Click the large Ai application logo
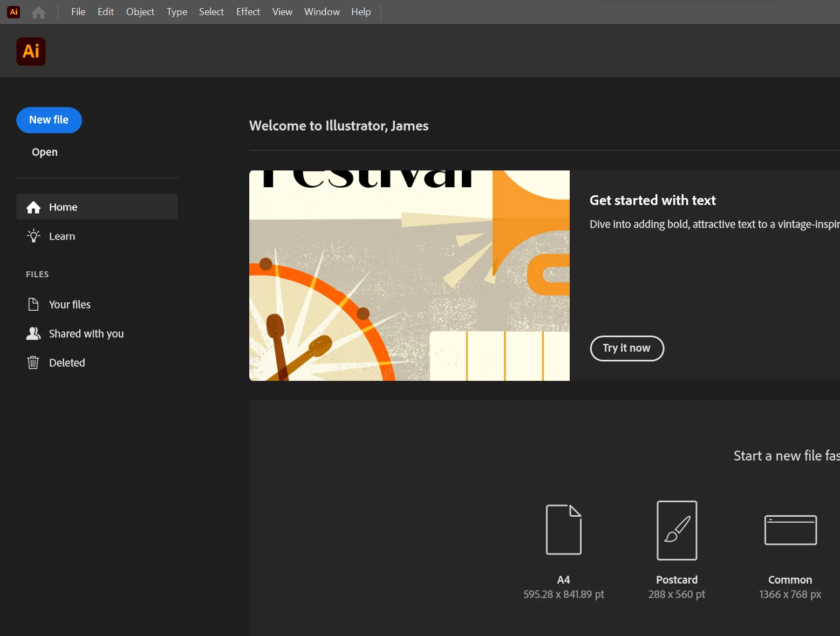Screen dimensions: 840x636 click(31, 51)
